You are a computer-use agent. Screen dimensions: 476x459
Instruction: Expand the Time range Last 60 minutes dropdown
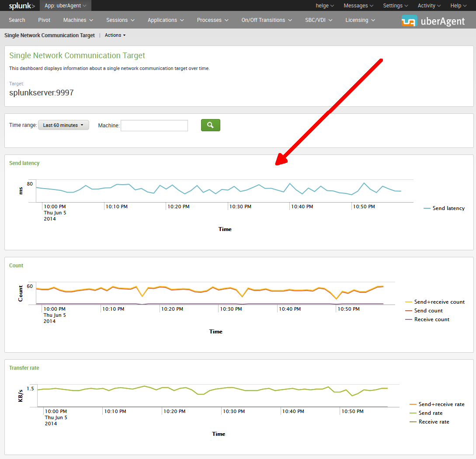(63, 125)
